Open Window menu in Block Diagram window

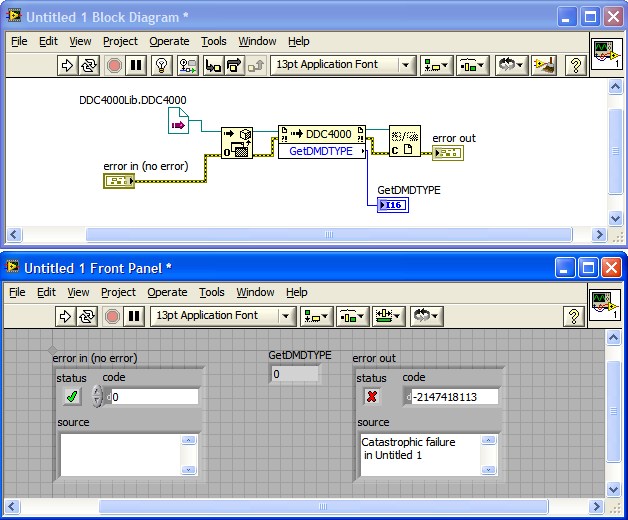coord(257,41)
